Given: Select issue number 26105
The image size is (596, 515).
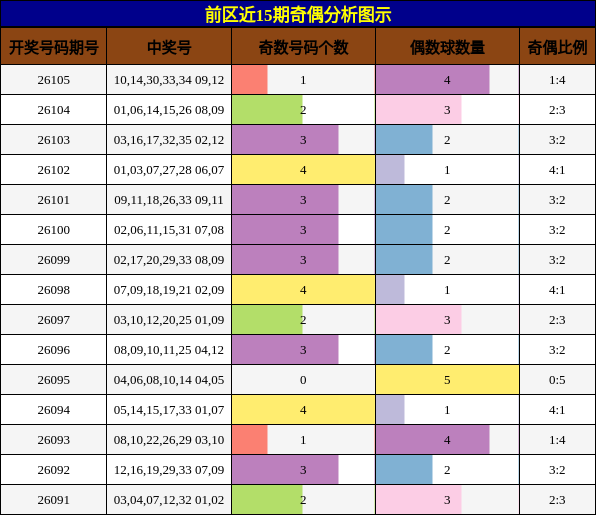Looking at the screenshot, I should click(x=54, y=80).
